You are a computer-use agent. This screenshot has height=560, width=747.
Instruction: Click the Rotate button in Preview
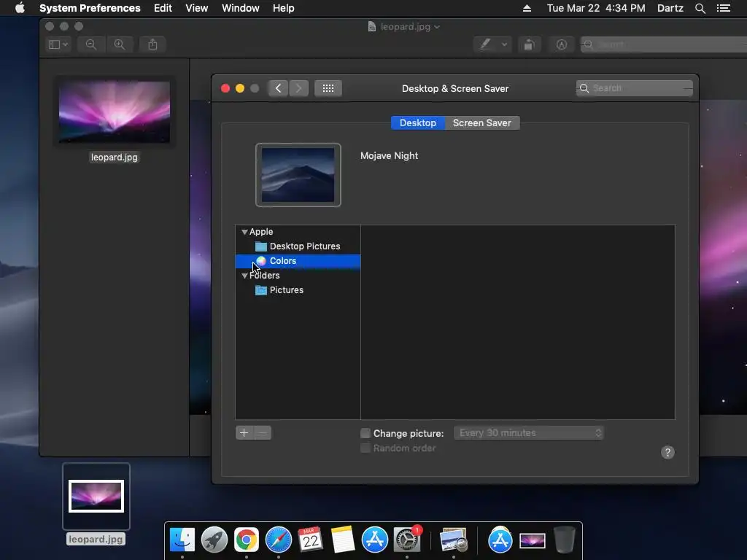click(529, 44)
